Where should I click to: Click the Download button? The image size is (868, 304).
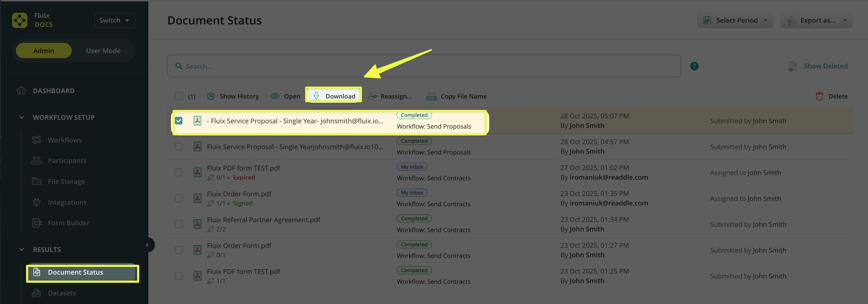334,96
